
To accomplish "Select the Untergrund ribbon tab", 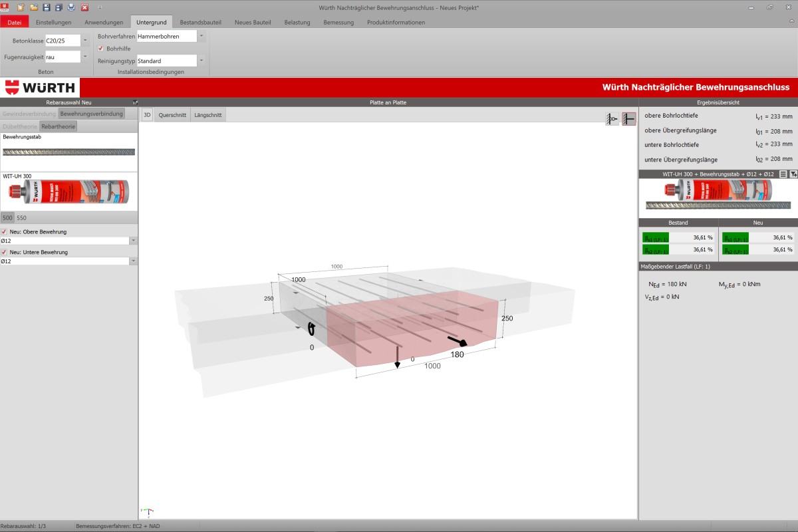I will tap(151, 22).
